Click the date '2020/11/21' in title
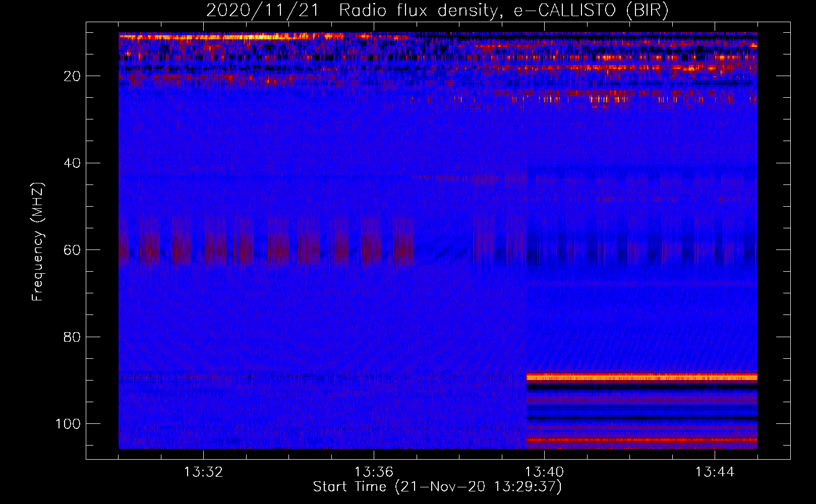This screenshot has height=504, width=816. click(262, 11)
